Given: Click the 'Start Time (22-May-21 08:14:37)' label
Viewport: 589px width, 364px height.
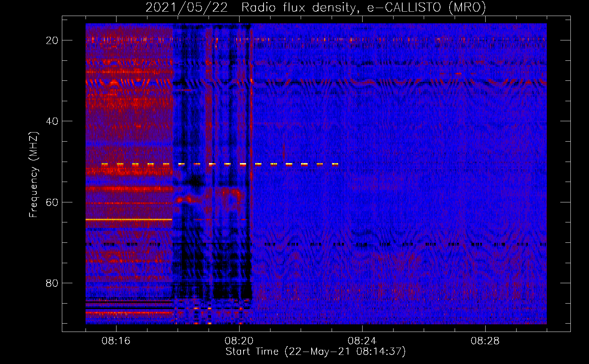Looking at the screenshot, I should pos(316,352).
